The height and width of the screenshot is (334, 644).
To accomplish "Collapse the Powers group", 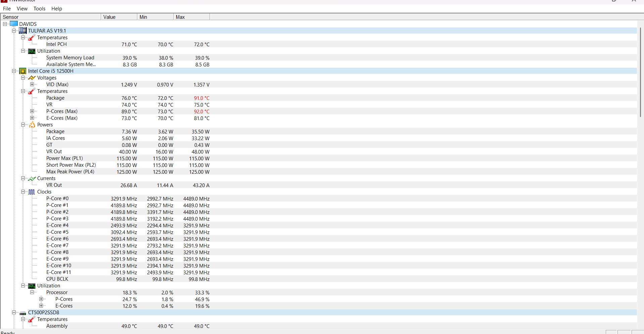I will coord(23,125).
